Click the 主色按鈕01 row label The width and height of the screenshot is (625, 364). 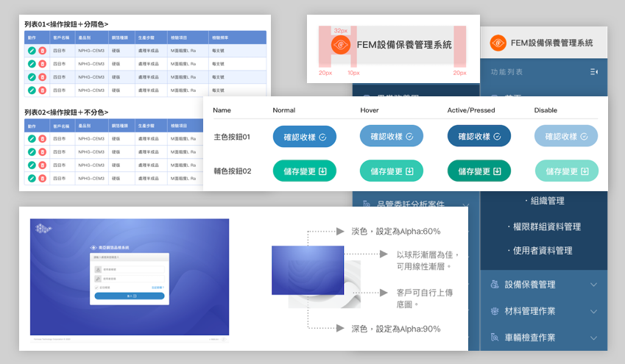pos(232,137)
